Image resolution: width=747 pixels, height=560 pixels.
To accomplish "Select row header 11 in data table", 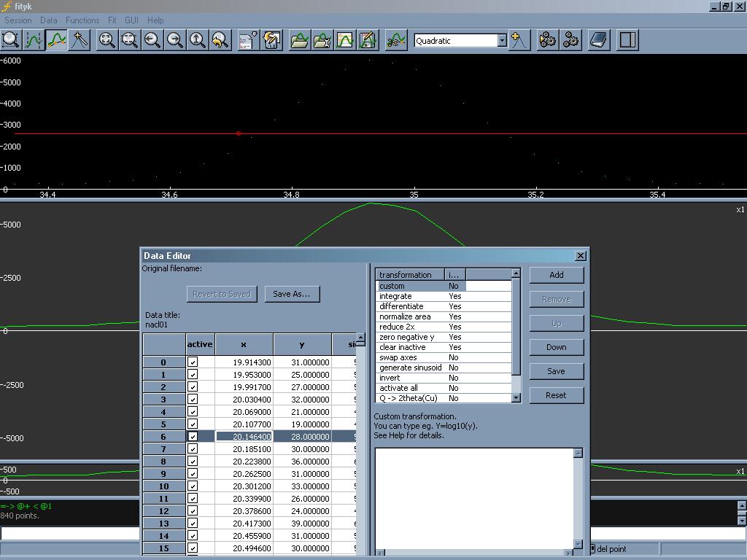I will pyautogui.click(x=164, y=499).
